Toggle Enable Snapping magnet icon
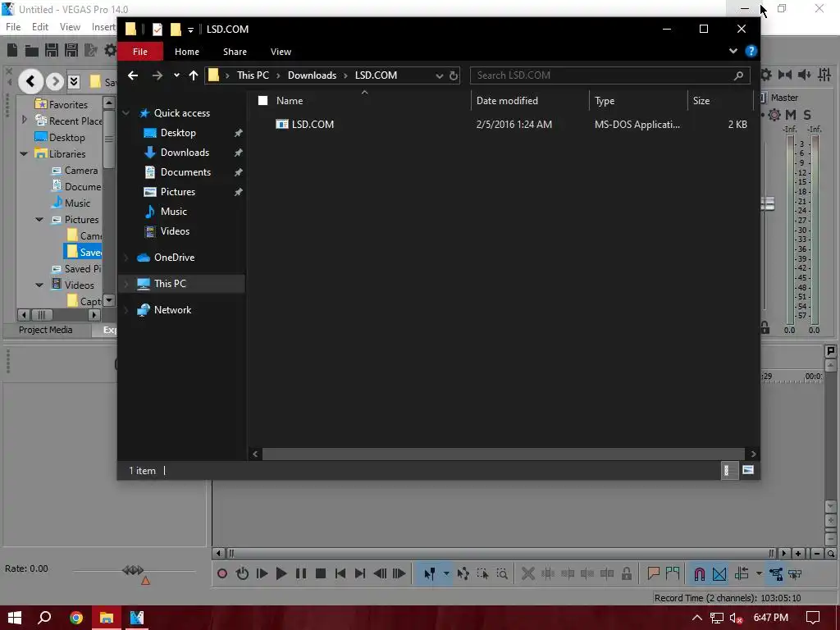 700,573
